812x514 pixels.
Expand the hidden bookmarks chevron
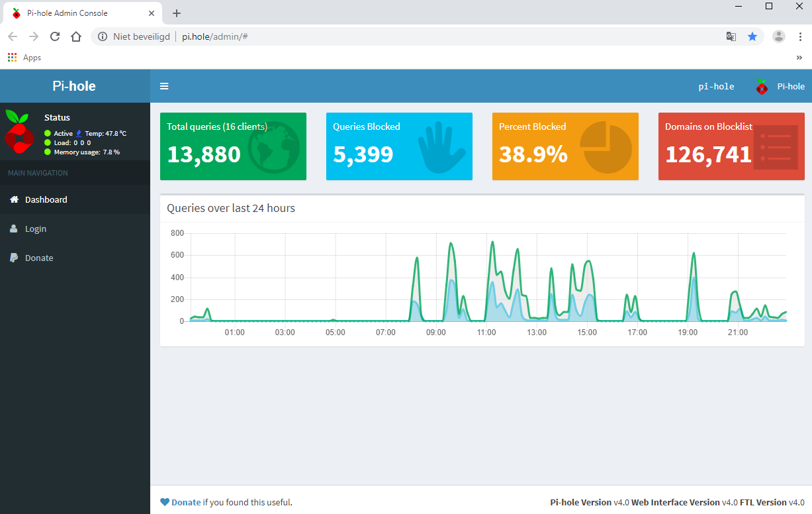[x=799, y=58]
